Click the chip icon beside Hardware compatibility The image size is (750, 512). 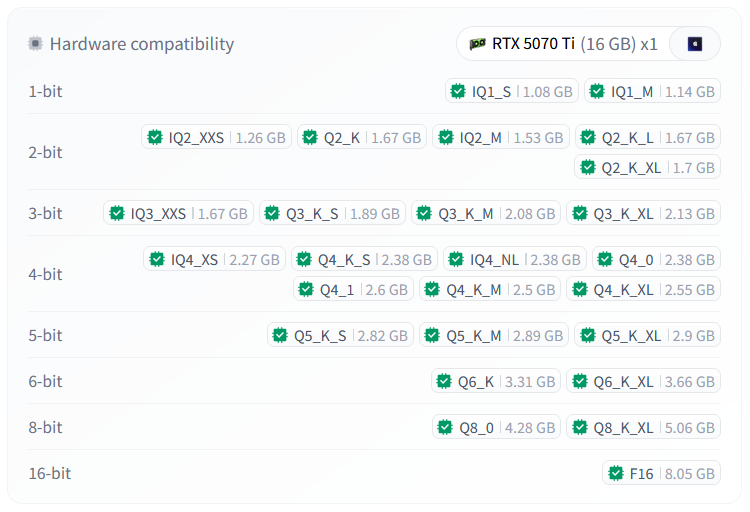(x=35, y=44)
